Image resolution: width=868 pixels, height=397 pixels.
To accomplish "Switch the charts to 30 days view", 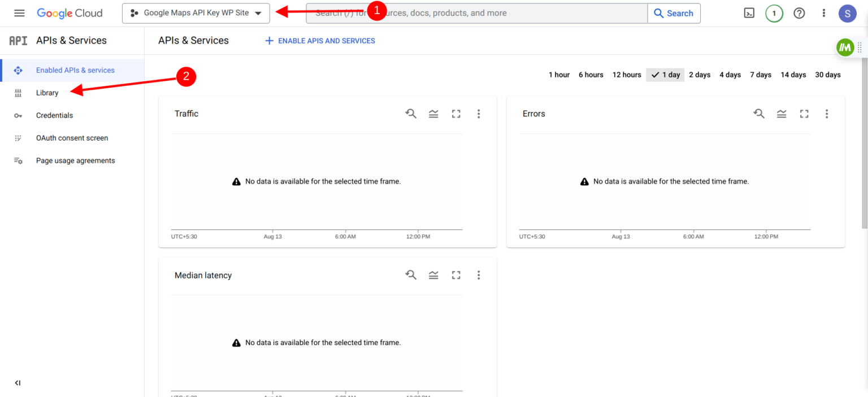I will [827, 74].
